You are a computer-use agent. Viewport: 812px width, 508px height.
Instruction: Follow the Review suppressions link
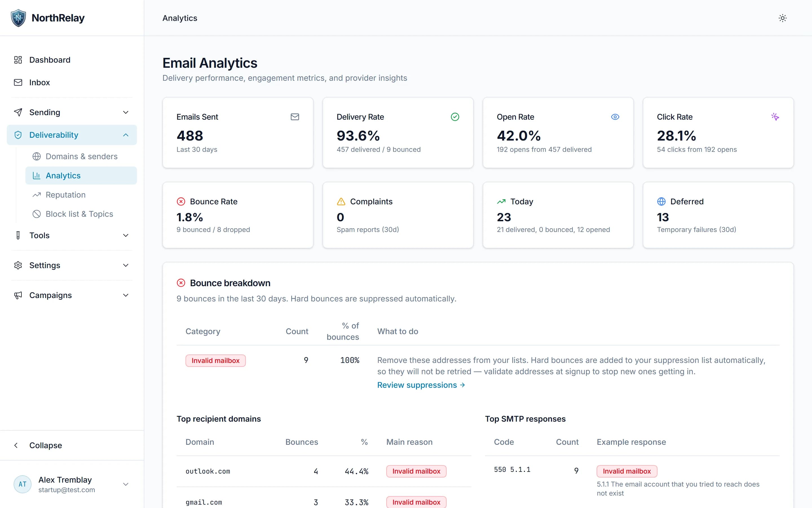pyautogui.click(x=421, y=385)
